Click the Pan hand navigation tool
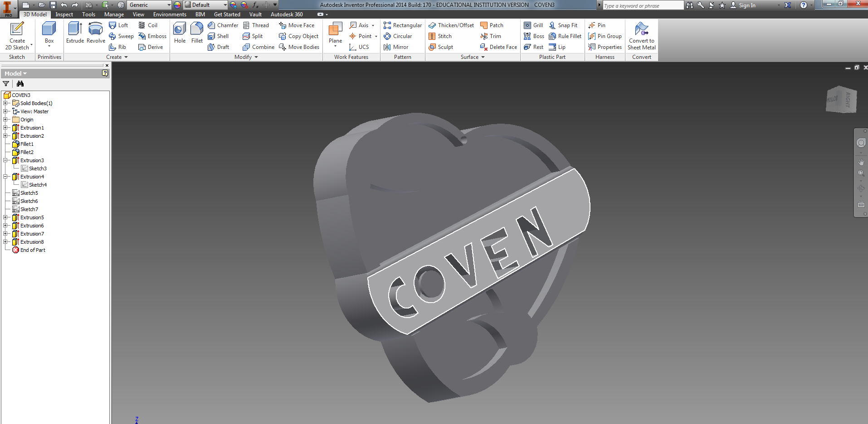 coord(861,162)
